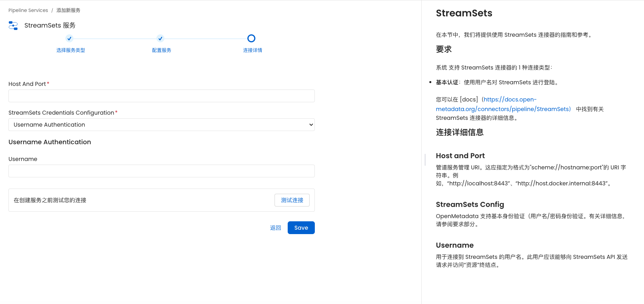This screenshot has height=304, width=644.
Task: Click the Username field label
Action: coord(23,159)
